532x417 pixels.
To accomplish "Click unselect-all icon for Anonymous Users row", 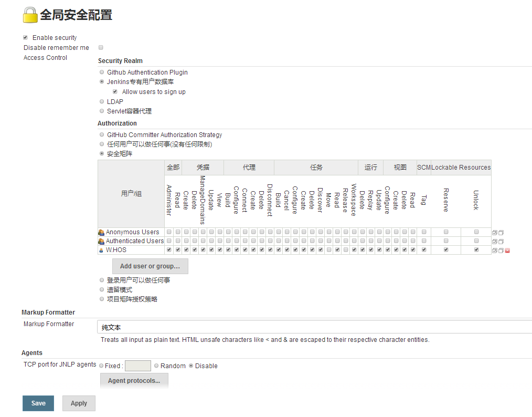I will (x=501, y=232).
